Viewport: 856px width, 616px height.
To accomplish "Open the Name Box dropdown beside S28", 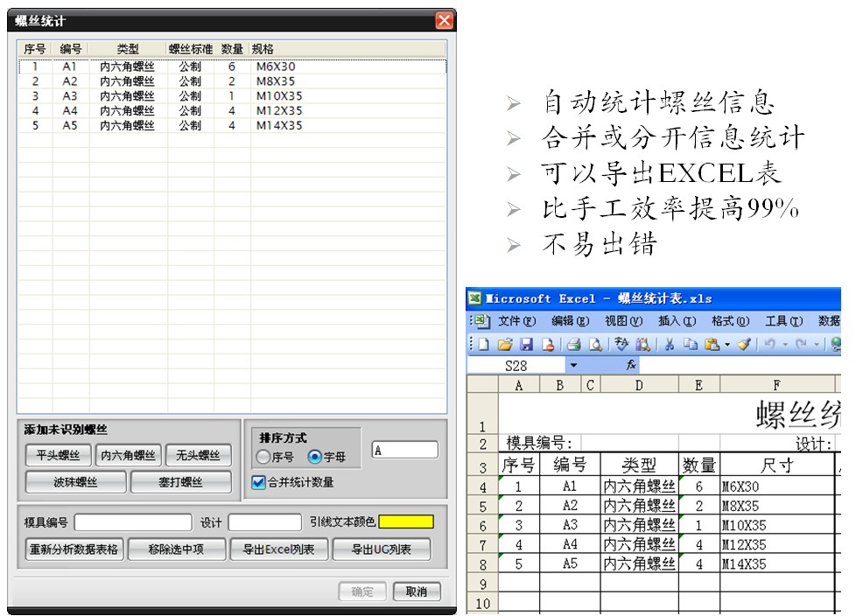I will pos(573,366).
